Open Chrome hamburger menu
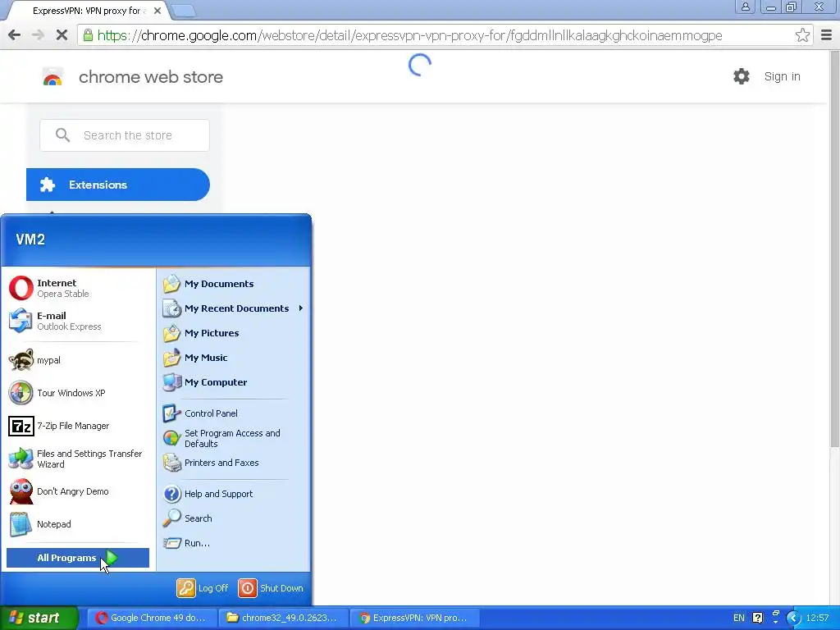 pos(827,35)
